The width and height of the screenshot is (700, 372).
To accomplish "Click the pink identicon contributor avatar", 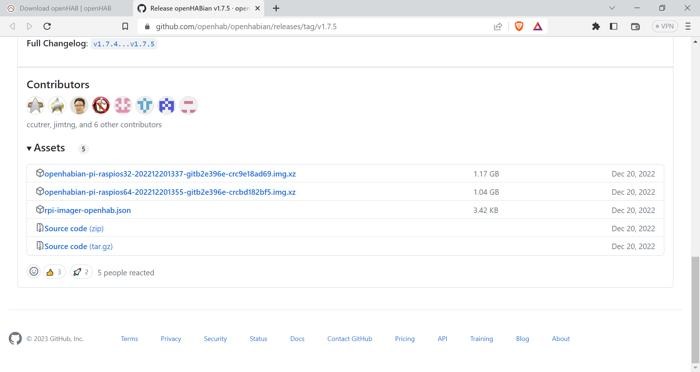I will tap(123, 105).
